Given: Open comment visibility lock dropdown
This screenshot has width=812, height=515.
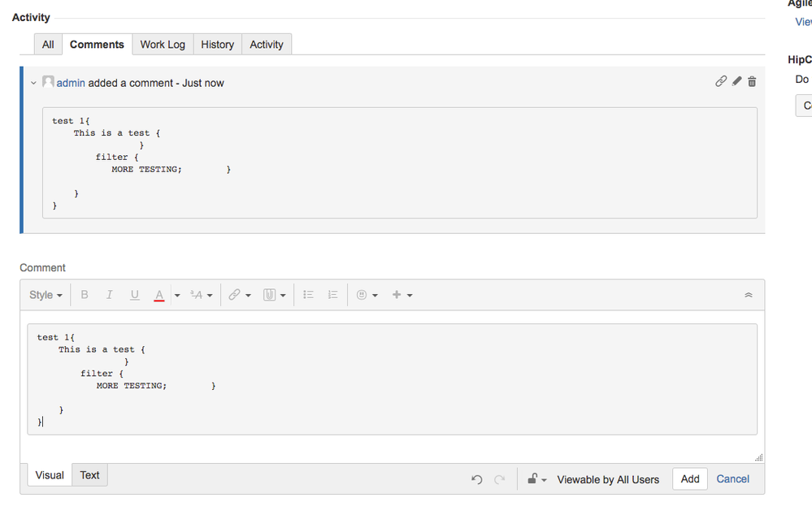Looking at the screenshot, I should pyautogui.click(x=536, y=478).
